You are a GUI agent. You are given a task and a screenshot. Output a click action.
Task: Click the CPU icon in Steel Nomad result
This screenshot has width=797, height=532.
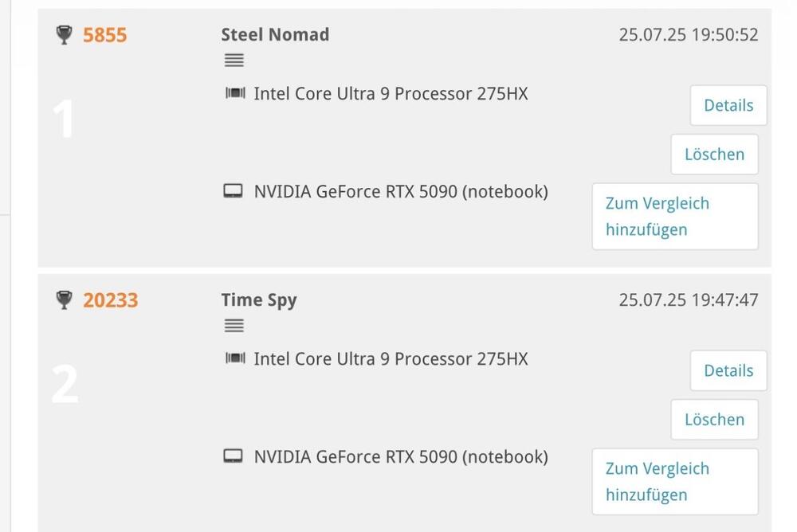pos(235,94)
